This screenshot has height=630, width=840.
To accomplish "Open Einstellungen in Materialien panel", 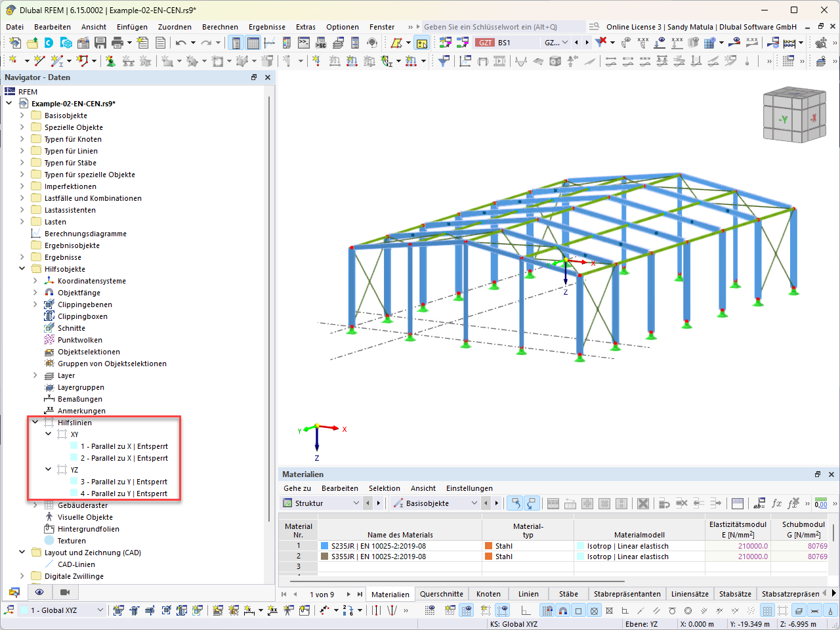I will coord(469,488).
